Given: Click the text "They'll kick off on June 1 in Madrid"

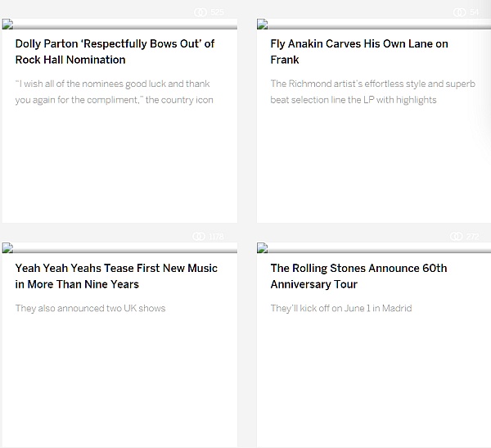Looking at the screenshot, I should coord(341,309).
